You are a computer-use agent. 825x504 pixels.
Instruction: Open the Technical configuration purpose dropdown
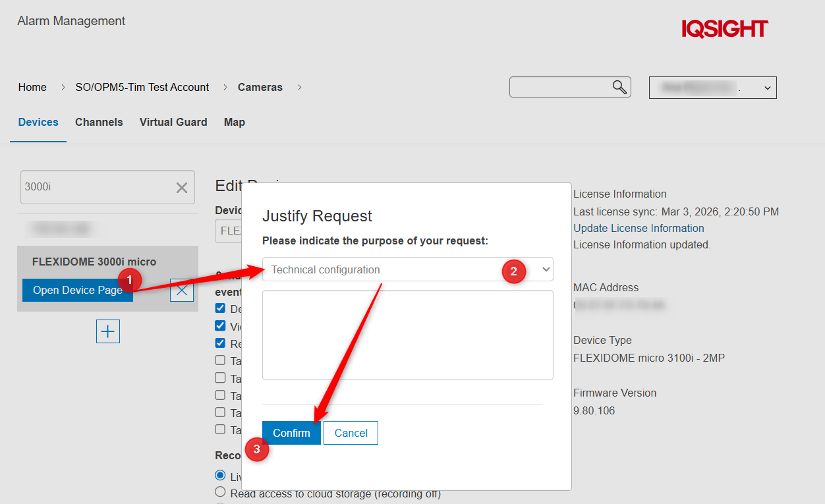pos(407,269)
